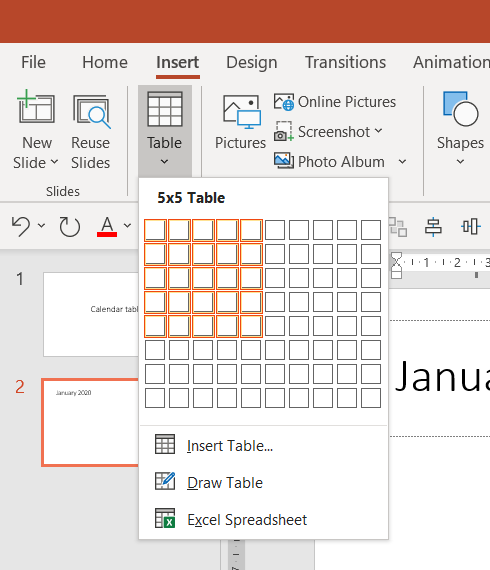Open the Reuse Slides tool
The width and height of the screenshot is (490, 570).
pos(91,132)
